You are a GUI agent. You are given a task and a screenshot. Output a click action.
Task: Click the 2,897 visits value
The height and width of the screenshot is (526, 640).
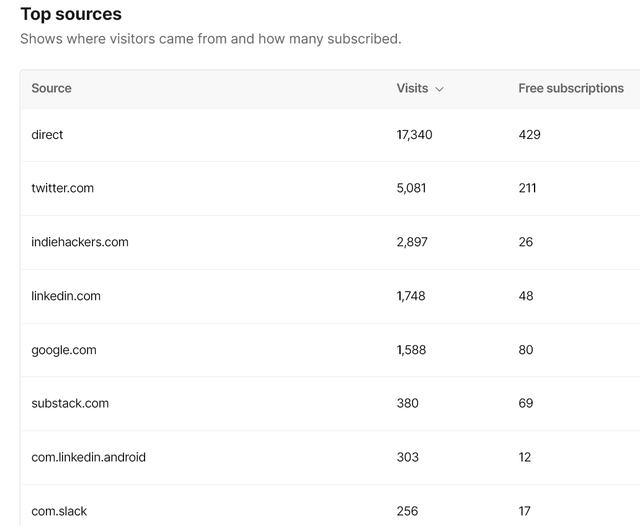click(412, 242)
